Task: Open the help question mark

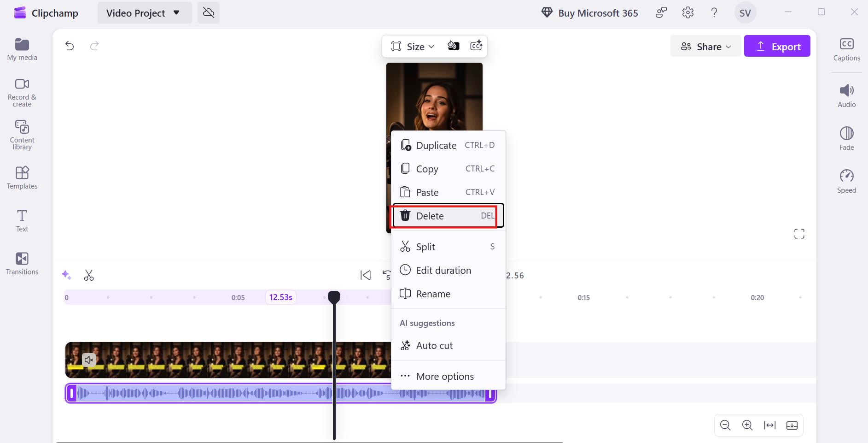Action: pyautogui.click(x=714, y=13)
